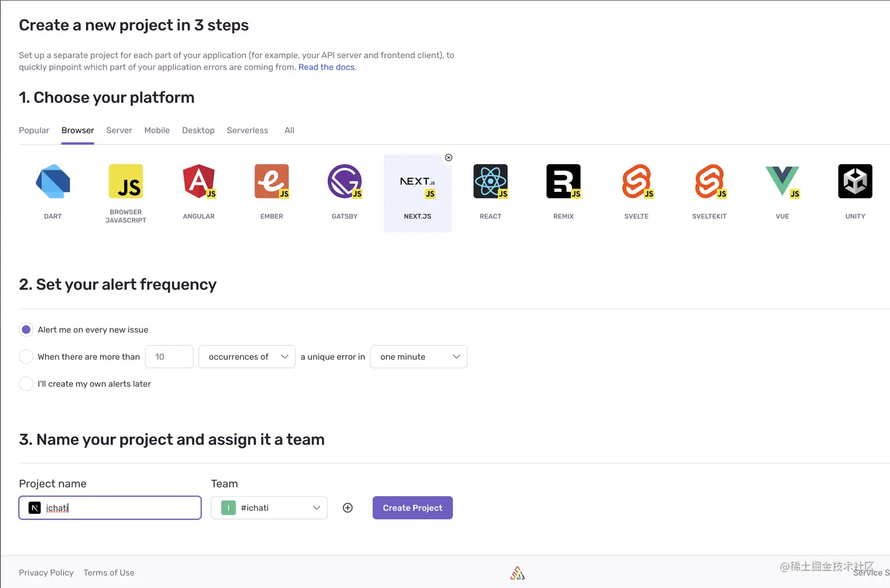The height and width of the screenshot is (588, 890).
Task: Switch to the Desktop platform tab
Action: coord(198,130)
